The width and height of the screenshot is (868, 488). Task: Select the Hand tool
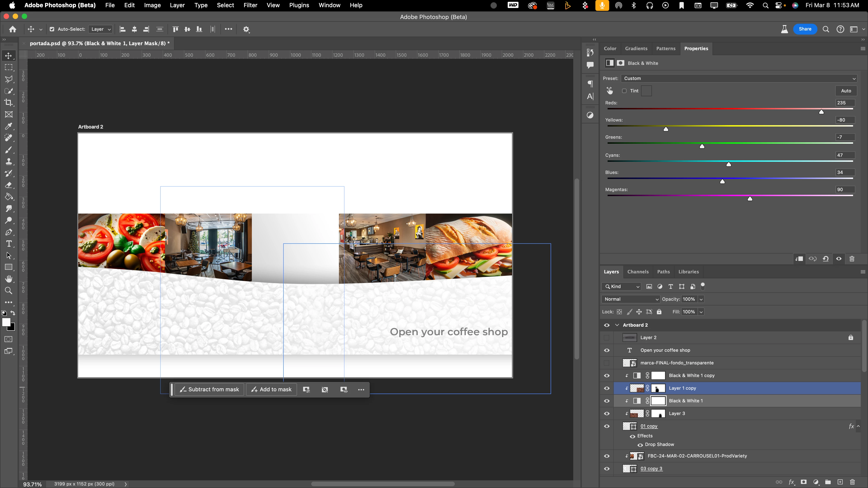[9, 279]
